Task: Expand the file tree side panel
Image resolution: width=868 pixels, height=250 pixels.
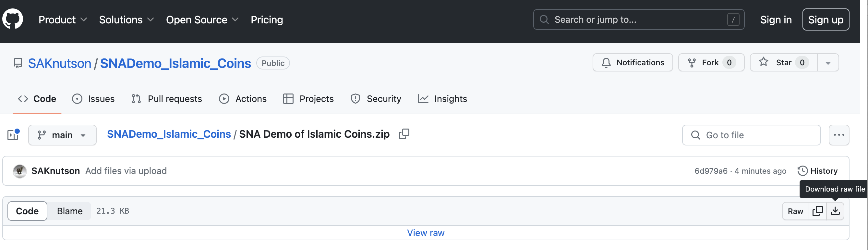Action: click(x=13, y=135)
